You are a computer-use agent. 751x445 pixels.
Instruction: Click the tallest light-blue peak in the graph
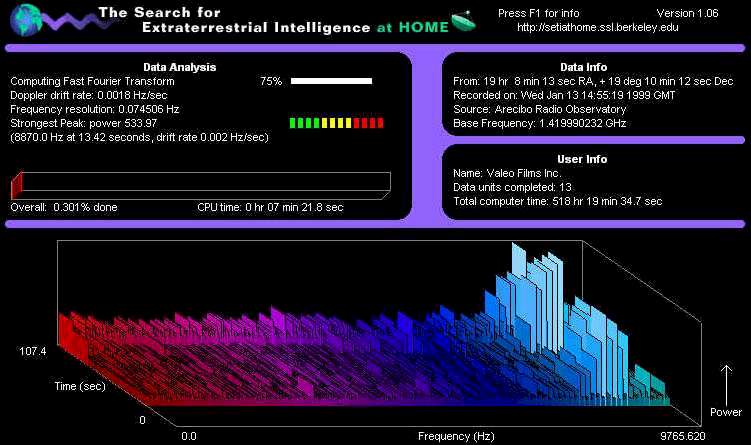click(518, 259)
